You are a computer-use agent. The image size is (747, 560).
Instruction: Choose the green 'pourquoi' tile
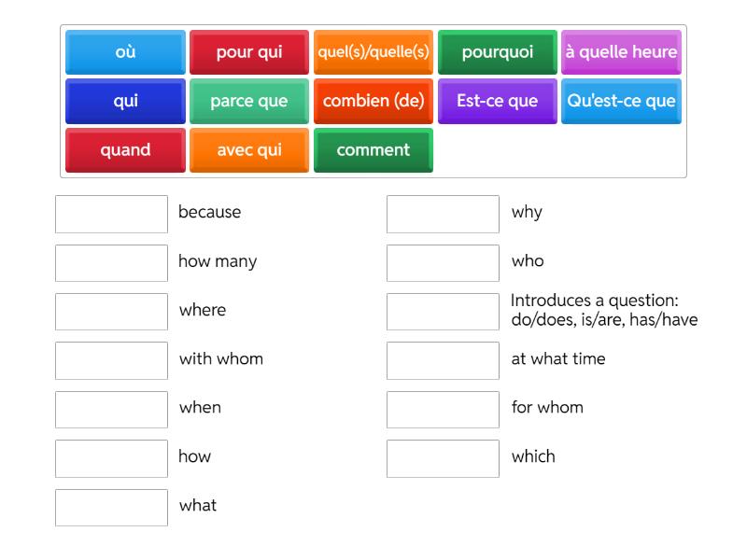click(498, 52)
